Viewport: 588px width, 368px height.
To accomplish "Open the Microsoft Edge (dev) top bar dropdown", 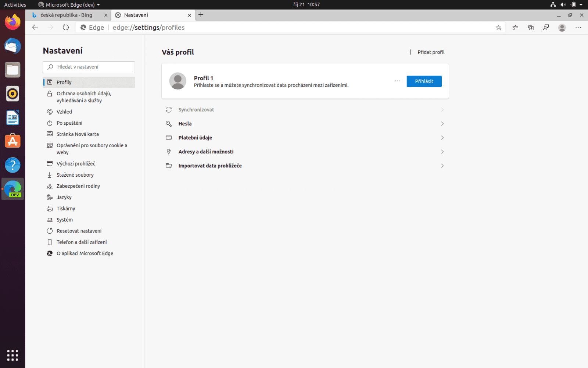I will pyautogui.click(x=68, y=5).
